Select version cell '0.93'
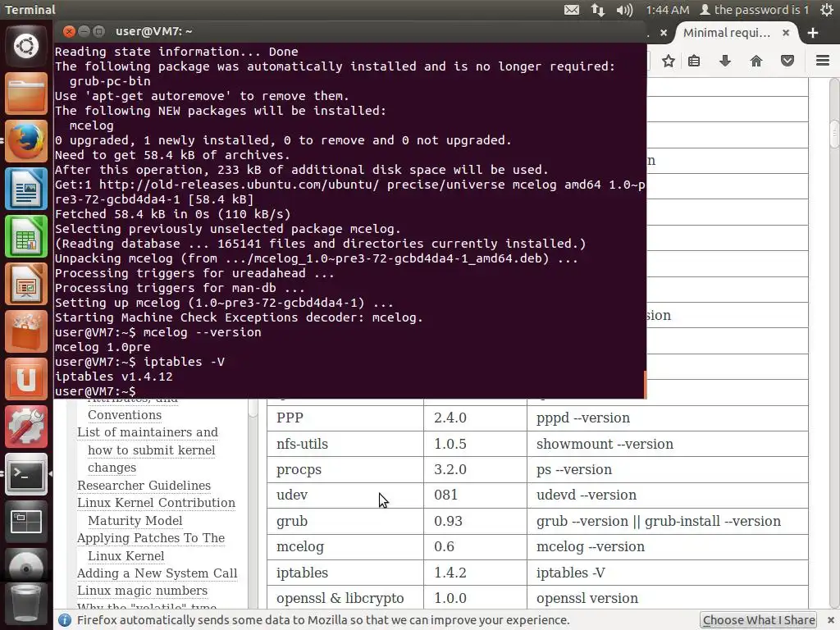This screenshot has height=630, width=840. [475, 521]
